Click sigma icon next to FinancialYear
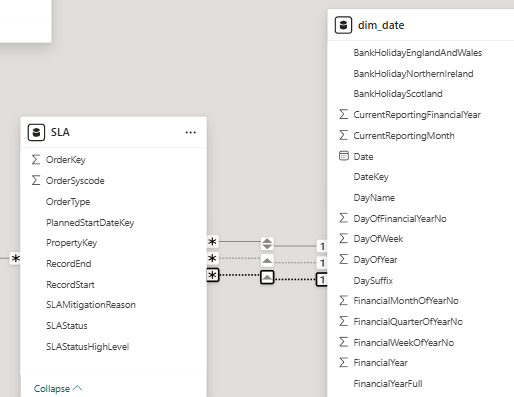514x397 pixels. (344, 362)
